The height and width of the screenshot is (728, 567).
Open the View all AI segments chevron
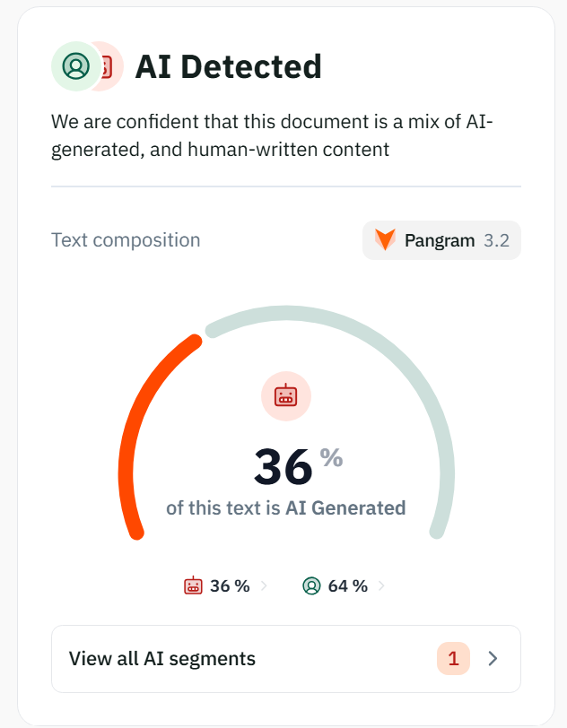tap(493, 658)
